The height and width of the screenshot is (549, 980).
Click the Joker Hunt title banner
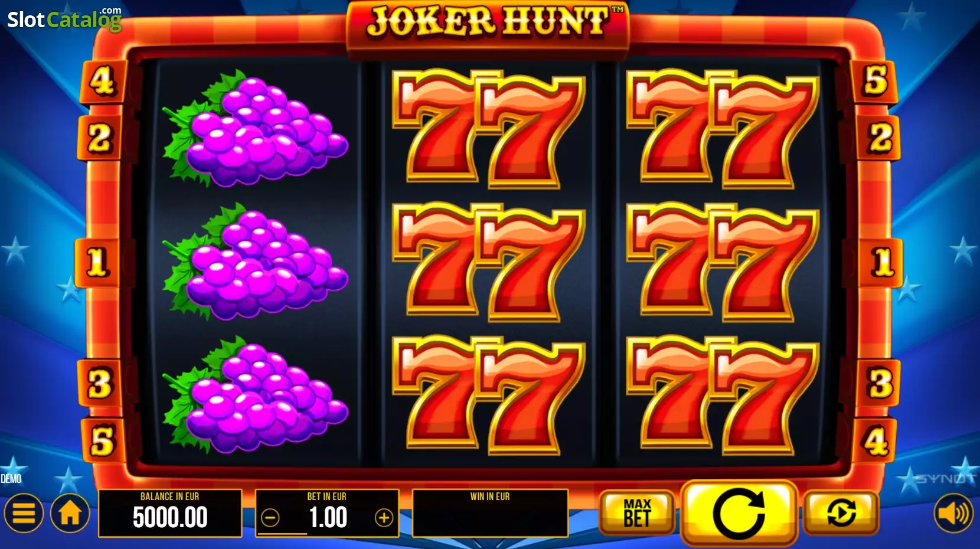pyautogui.click(x=488, y=25)
